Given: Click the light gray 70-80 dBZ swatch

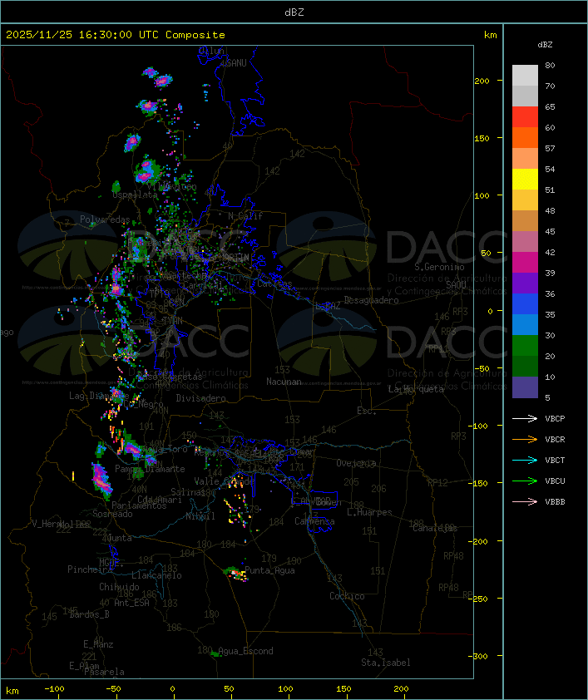Looking at the screenshot, I should point(525,75).
